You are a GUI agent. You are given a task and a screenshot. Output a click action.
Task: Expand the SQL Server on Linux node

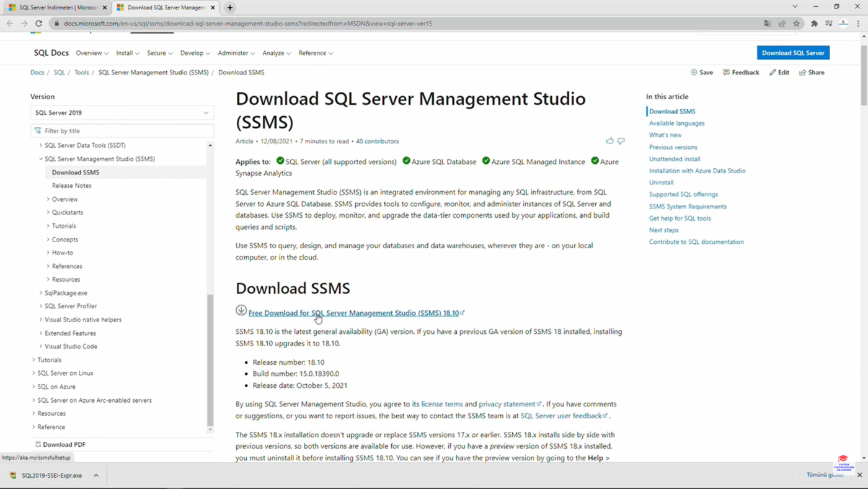point(33,373)
